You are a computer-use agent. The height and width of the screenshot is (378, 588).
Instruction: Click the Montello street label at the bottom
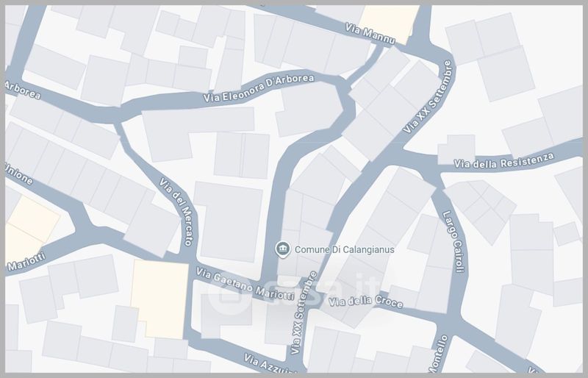point(437,353)
